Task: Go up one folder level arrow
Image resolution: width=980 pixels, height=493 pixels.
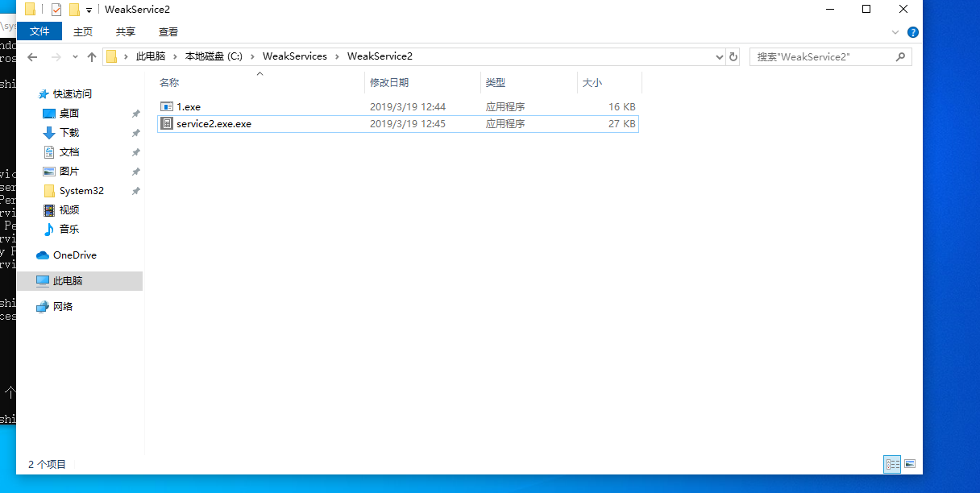Action: tap(92, 57)
